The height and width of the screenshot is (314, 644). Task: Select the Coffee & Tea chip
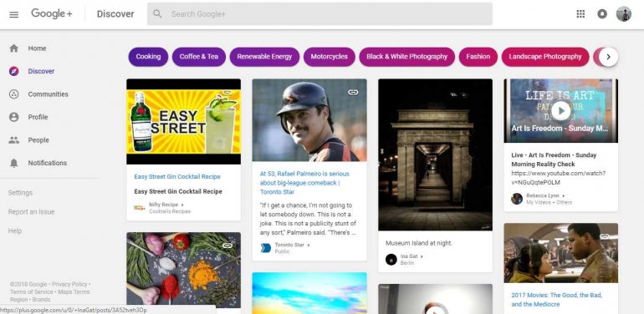click(199, 57)
